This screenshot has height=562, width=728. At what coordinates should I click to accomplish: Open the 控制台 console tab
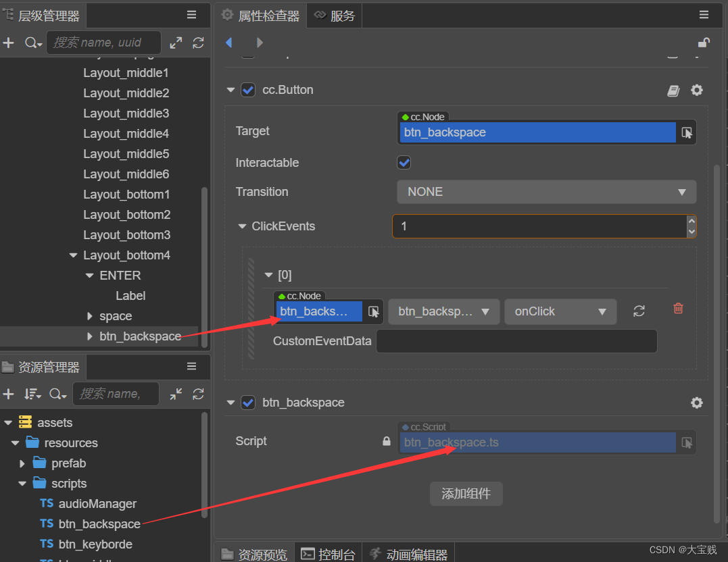[x=329, y=554]
